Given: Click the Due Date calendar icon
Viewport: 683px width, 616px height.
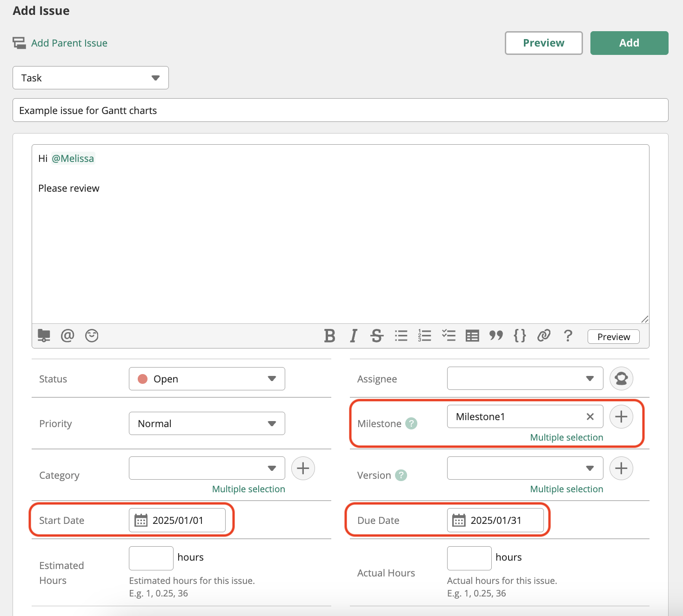Looking at the screenshot, I should click(459, 520).
